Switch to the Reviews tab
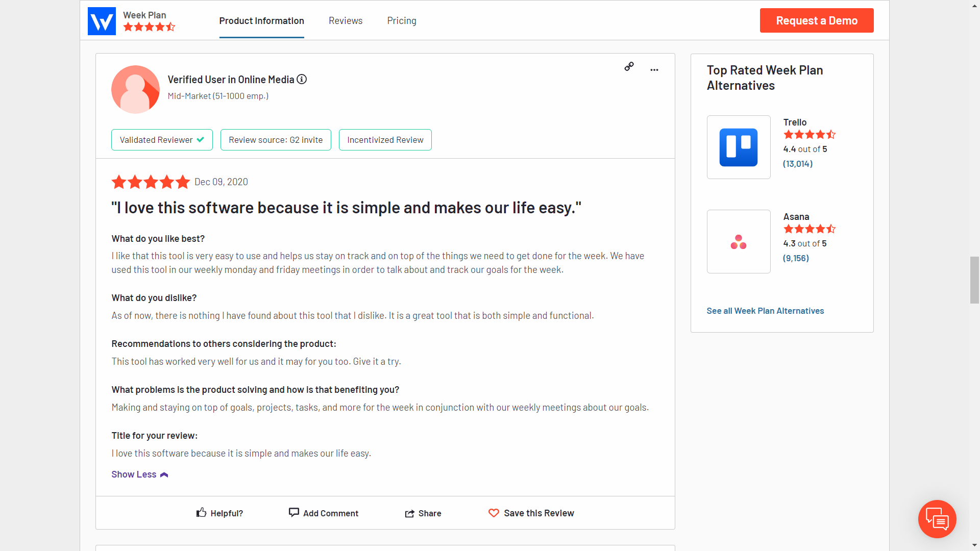 pos(346,20)
